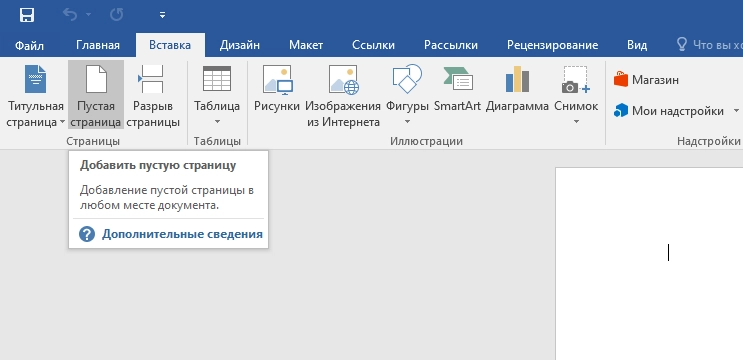
Task: Select the Вставка tab
Action: [170, 45]
